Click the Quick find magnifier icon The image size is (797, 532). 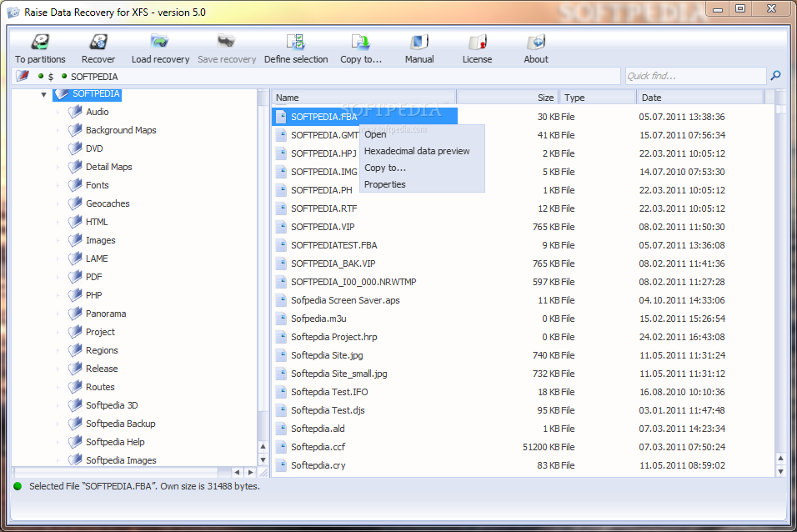point(775,76)
